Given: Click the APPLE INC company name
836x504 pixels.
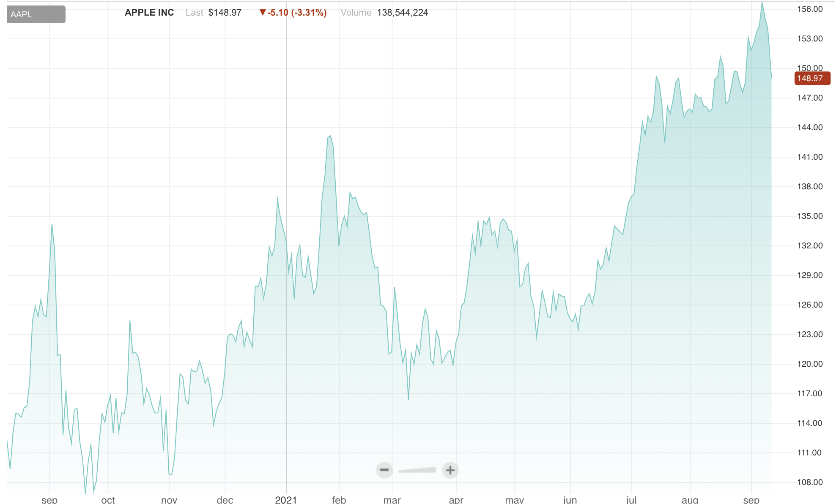Looking at the screenshot, I should [149, 13].
